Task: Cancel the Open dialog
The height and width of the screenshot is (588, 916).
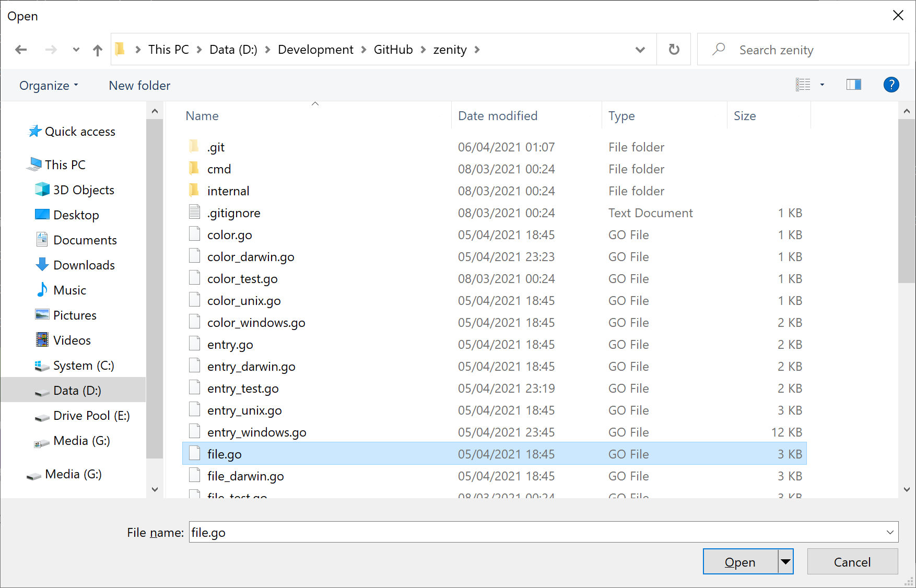Action: (x=852, y=561)
